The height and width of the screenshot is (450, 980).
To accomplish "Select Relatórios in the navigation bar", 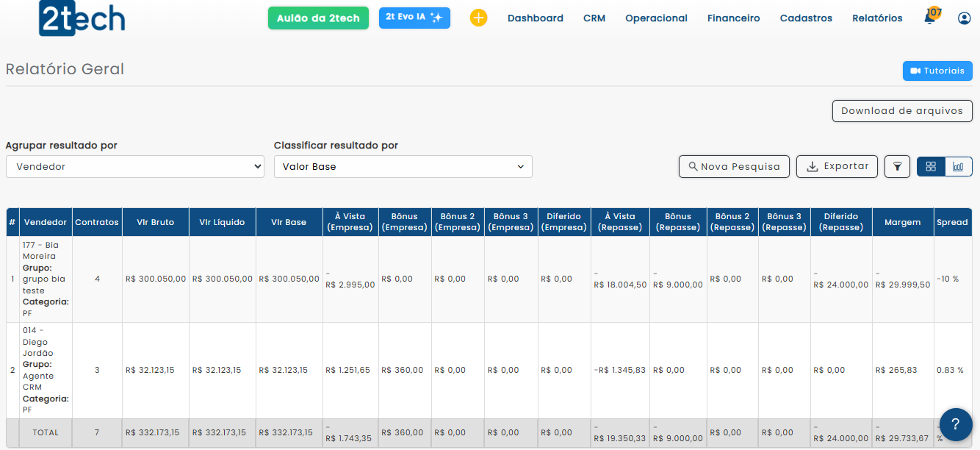I will pos(877,18).
